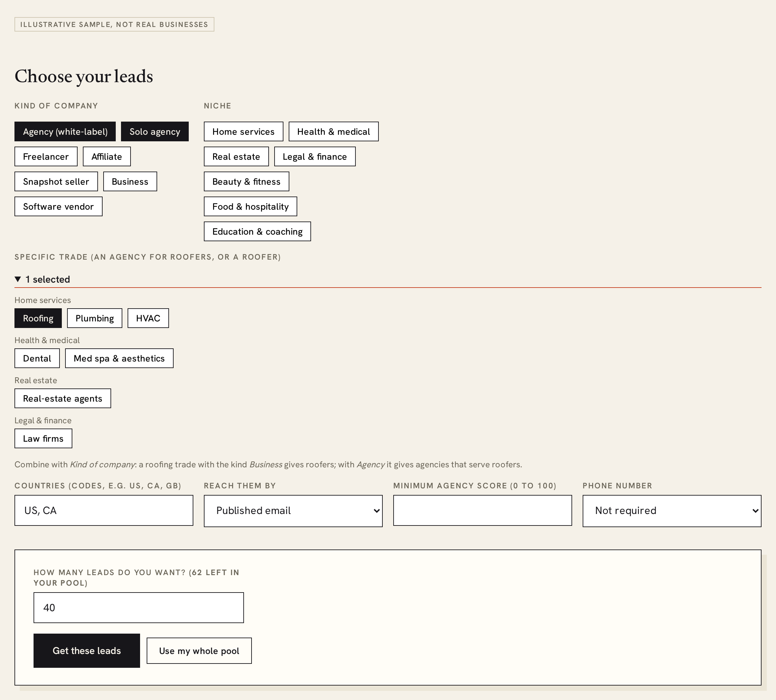Select the Business company kind

coord(130,181)
